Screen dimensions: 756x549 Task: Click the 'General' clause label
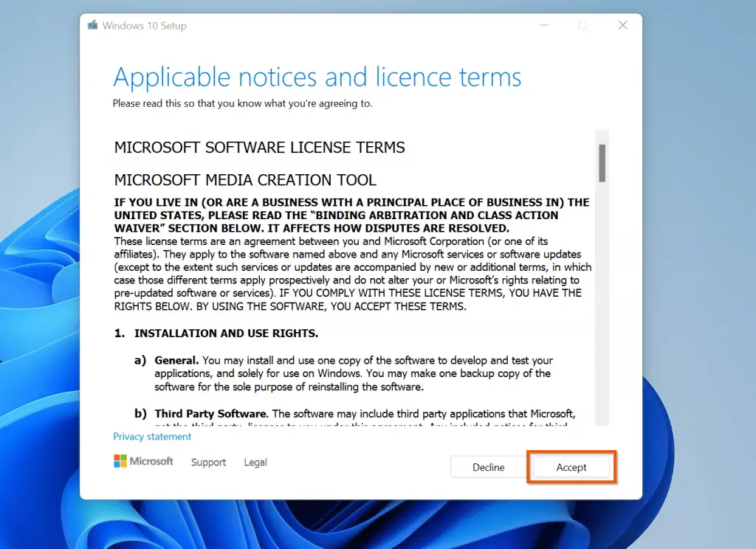(176, 361)
